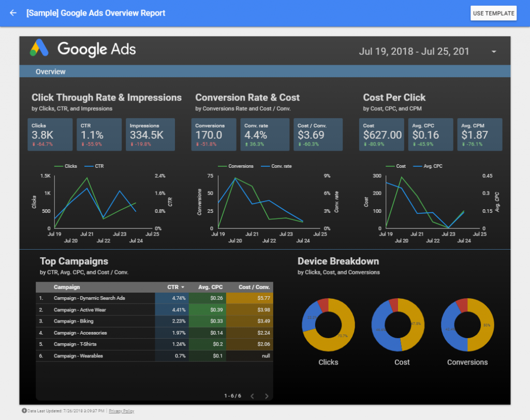Select the Overview tab
Viewport: 530px width, 420px height.
pyautogui.click(x=50, y=71)
